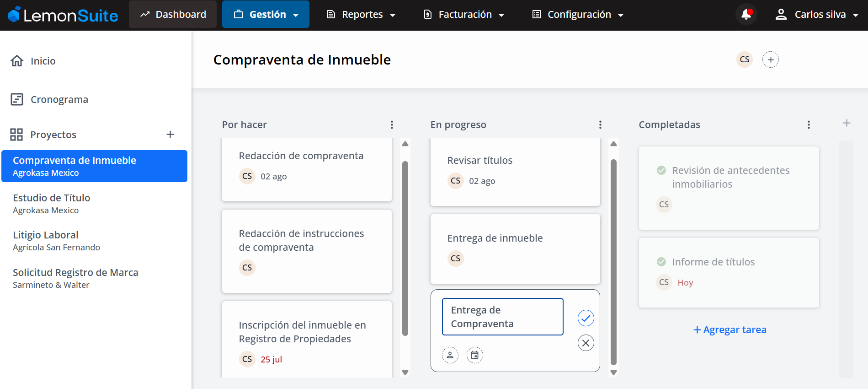Select the Litigio Laboral project

coord(46,235)
